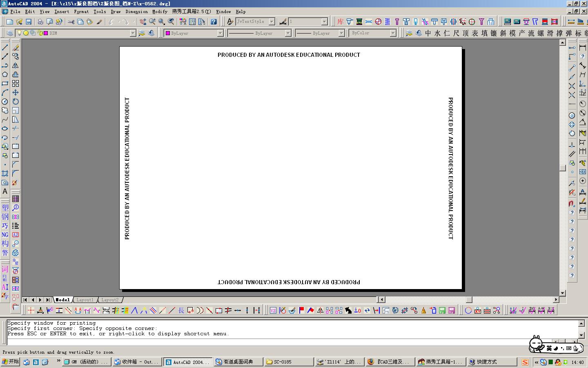Open Help with the question mark icon

click(x=214, y=22)
